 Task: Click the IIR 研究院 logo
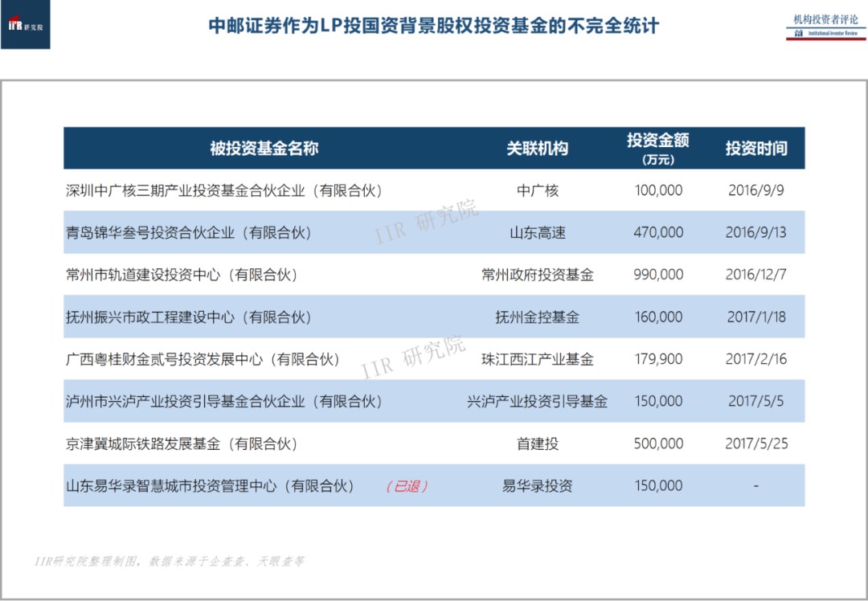[26, 24]
